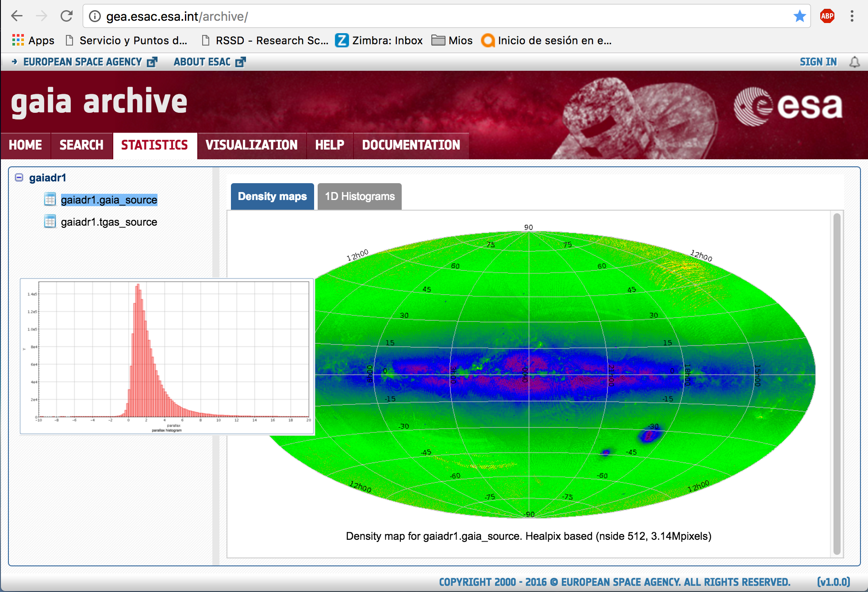Switch to the 1D Histograms tab
This screenshot has height=592, width=868.
(x=360, y=196)
